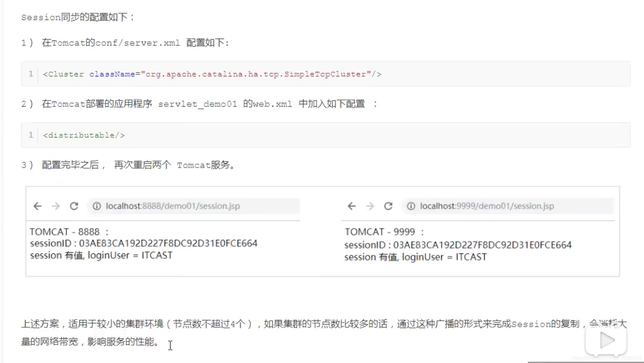Click line number 1 of Cluster code block

click(31, 74)
